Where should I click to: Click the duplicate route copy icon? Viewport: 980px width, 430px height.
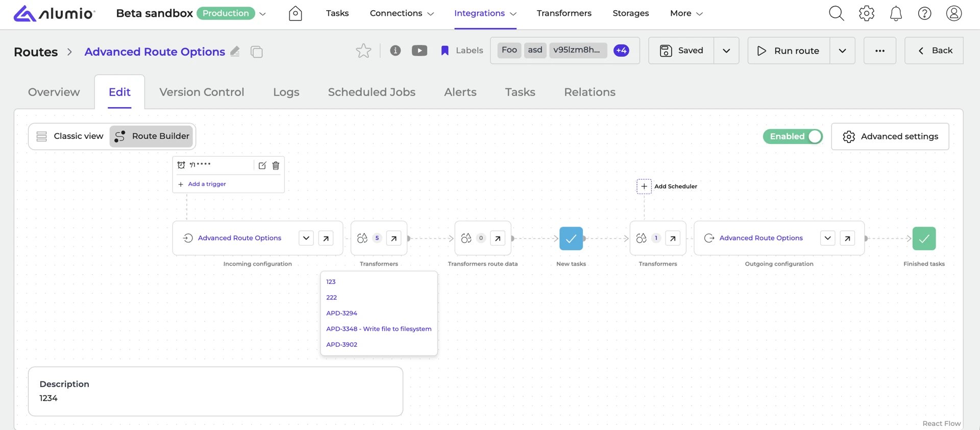(x=257, y=52)
